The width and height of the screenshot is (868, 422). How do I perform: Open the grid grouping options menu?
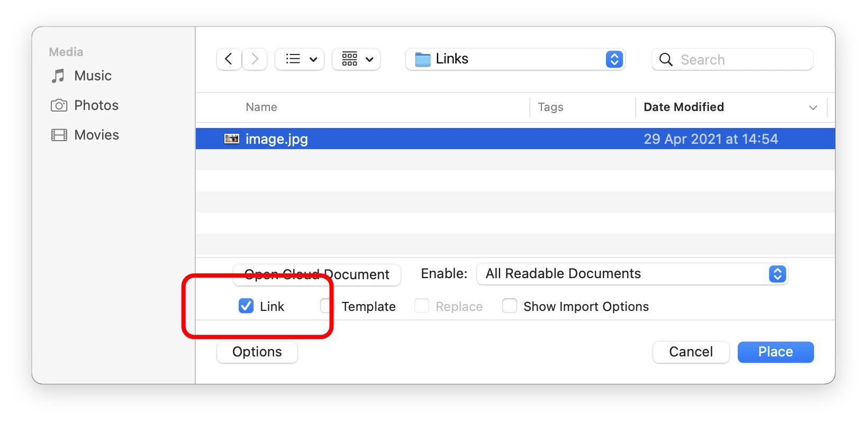point(356,59)
